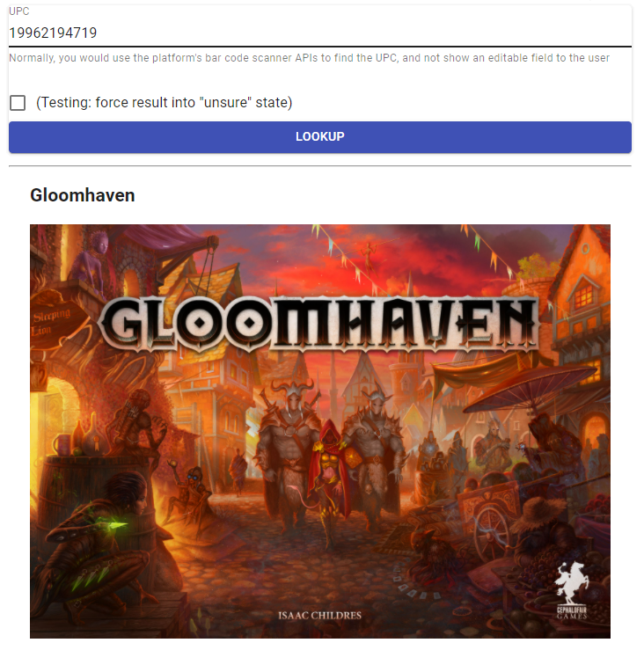Screen dimensions: 644x650
Task: Click the divider line below LOOKUP
Action: point(320,166)
